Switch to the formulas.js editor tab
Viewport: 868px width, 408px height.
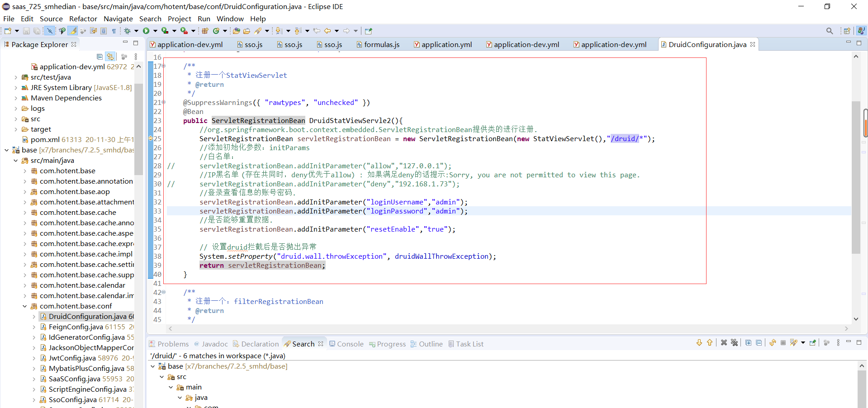[x=381, y=44]
